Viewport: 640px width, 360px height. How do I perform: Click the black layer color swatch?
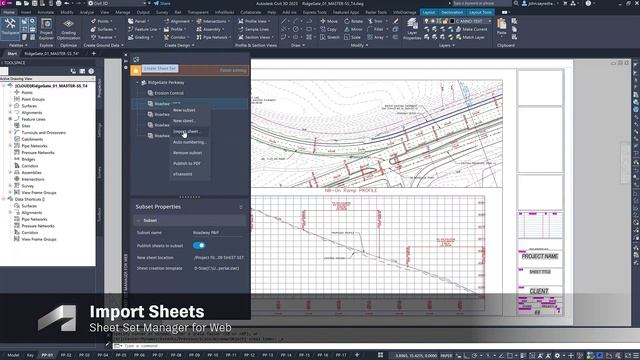[452, 21]
